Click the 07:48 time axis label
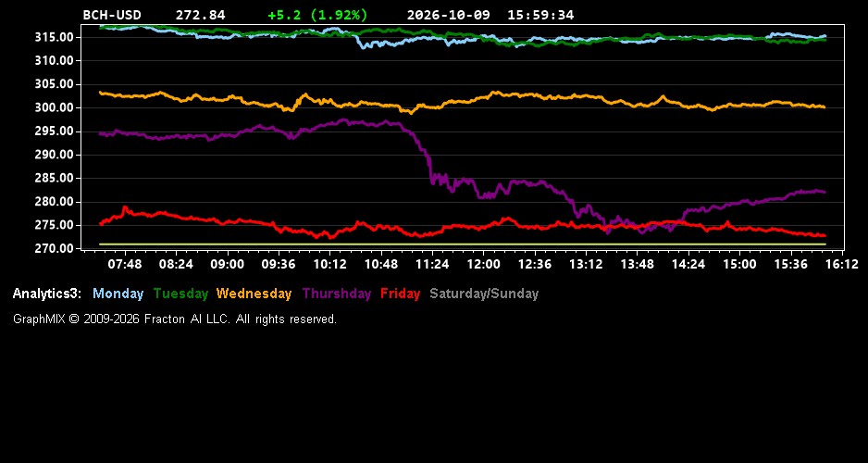The width and height of the screenshot is (868, 463). click(125, 264)
